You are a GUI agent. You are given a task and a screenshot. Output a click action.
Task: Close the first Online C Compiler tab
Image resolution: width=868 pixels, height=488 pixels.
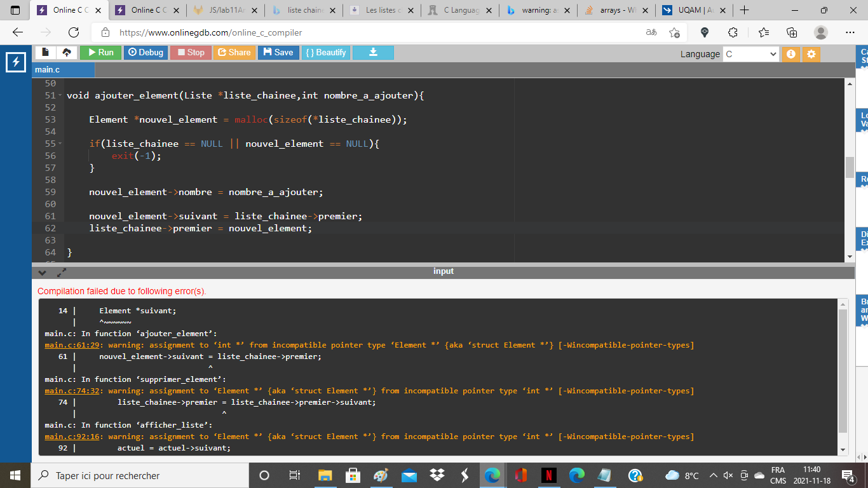click(98, 10)
